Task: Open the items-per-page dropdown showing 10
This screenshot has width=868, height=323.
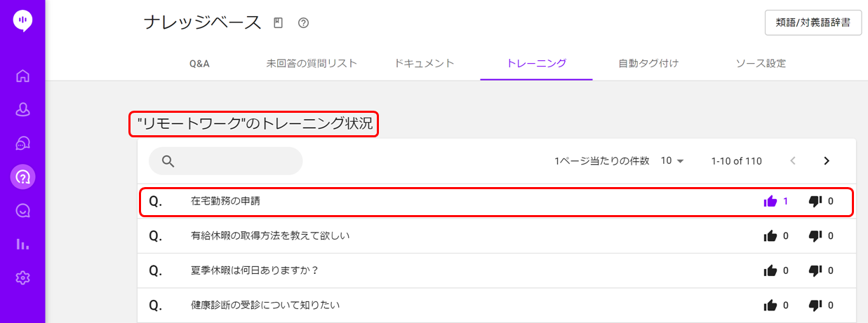Action: [672, 161]
